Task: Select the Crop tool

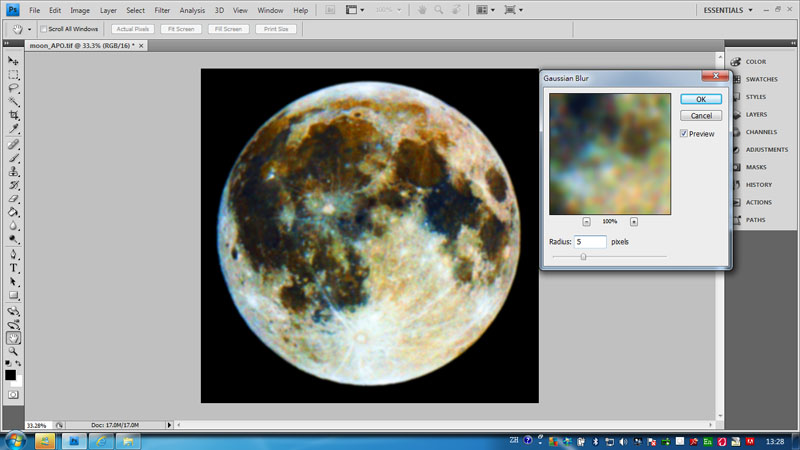Action: pyautogui.click(x=14, y=116)
